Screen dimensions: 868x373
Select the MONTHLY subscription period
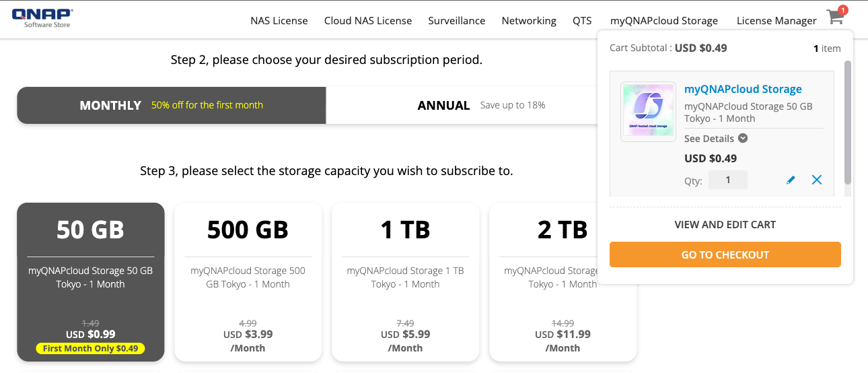(x=172, y=106)
